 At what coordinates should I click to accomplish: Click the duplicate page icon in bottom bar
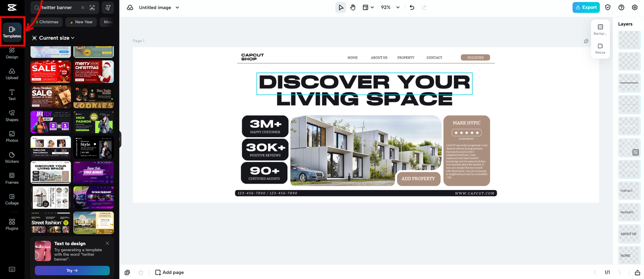coord(127,272)
